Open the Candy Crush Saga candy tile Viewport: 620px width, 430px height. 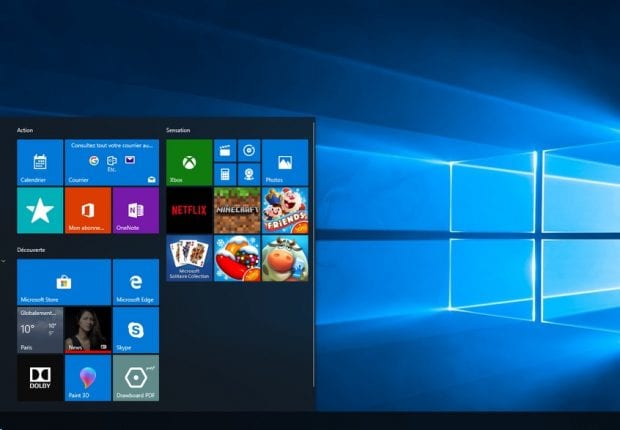[x=237, y=258]
